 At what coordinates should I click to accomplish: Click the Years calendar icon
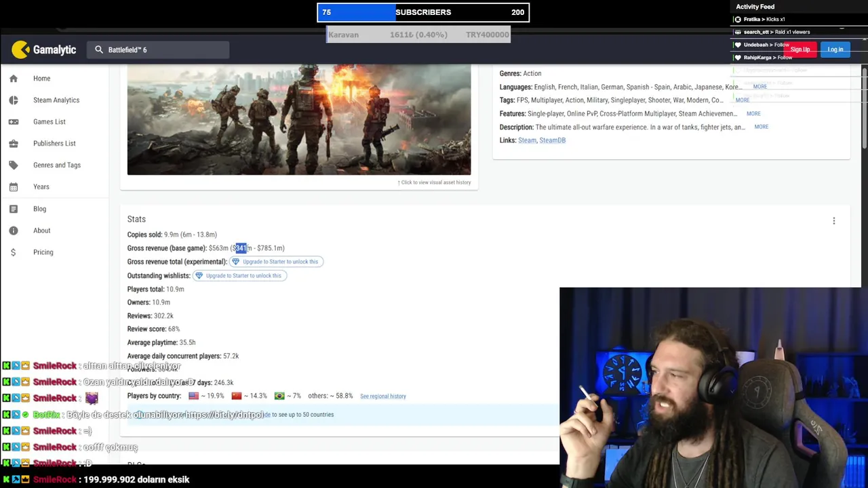(x=14, y=187)
